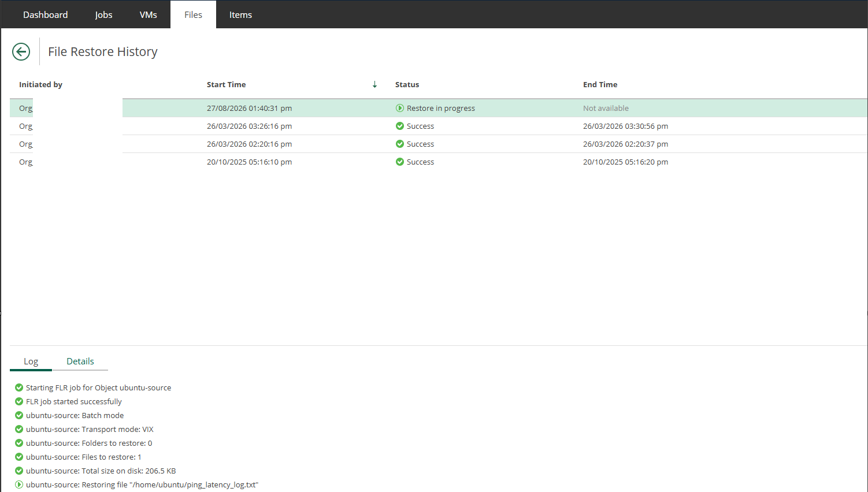Click end time 26/03/2026 02:20:37 pm
The height and width of the screenshot is (492, 868).
click(626, 144)
